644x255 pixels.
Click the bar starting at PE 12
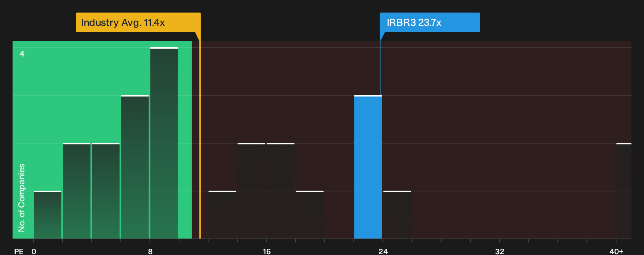point(222,215)
